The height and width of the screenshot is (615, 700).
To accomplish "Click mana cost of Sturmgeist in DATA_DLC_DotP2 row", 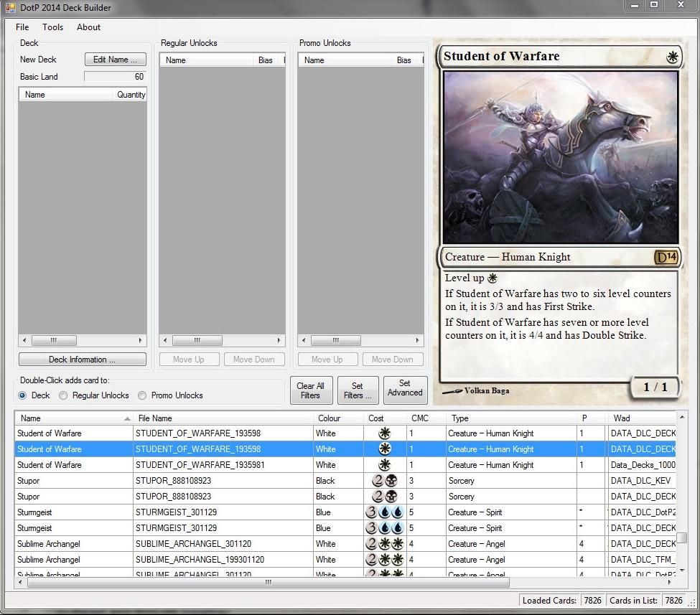I will (384, 512).
